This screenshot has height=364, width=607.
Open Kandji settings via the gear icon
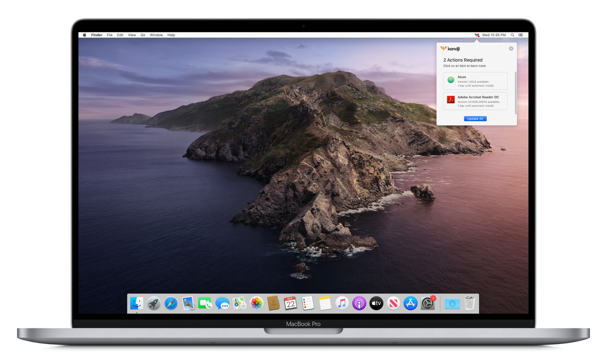pyautogui.click(x=511, y=48)
